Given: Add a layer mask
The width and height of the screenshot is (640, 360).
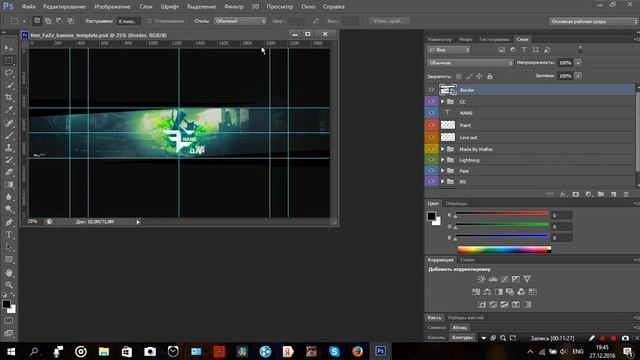Looking at the screenshot, I should [x=576, y=194].
